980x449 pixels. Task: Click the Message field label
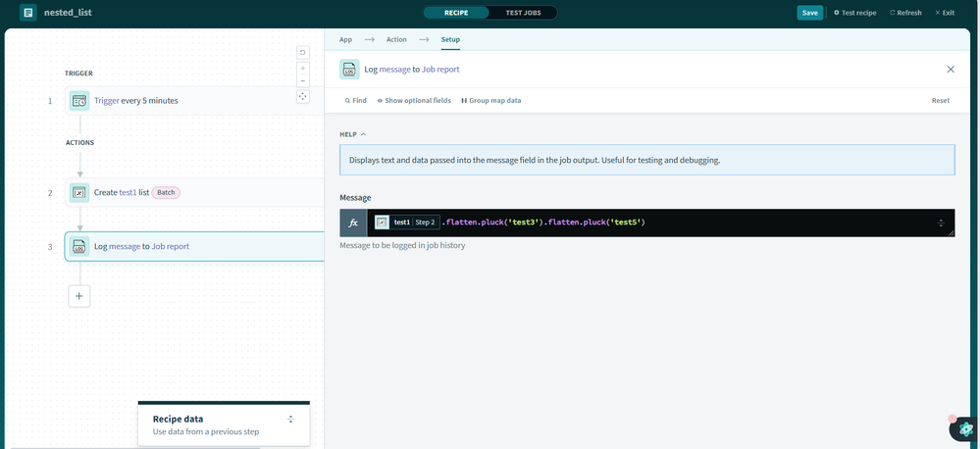pos(355,197)
